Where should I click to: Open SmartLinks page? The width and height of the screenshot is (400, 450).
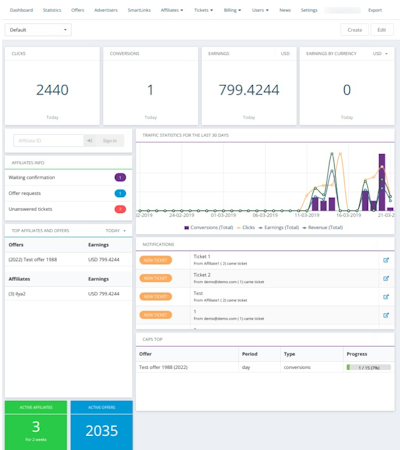pos(139,10)
